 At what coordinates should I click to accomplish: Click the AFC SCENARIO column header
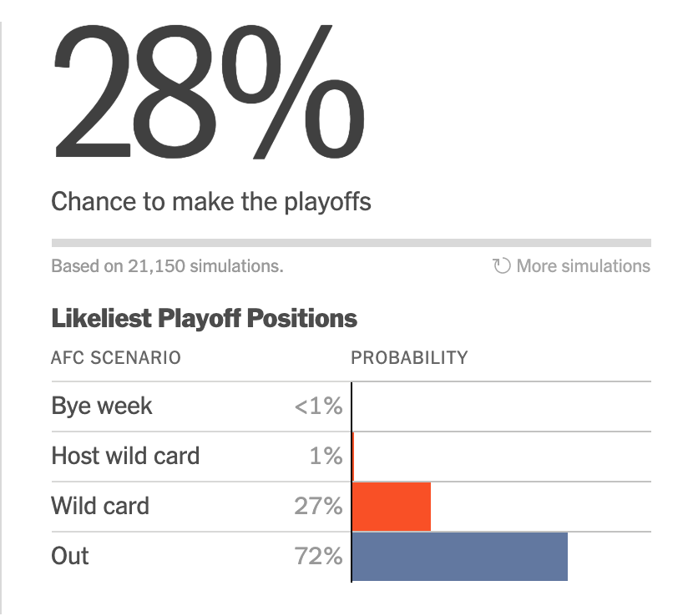pos(116,358)
